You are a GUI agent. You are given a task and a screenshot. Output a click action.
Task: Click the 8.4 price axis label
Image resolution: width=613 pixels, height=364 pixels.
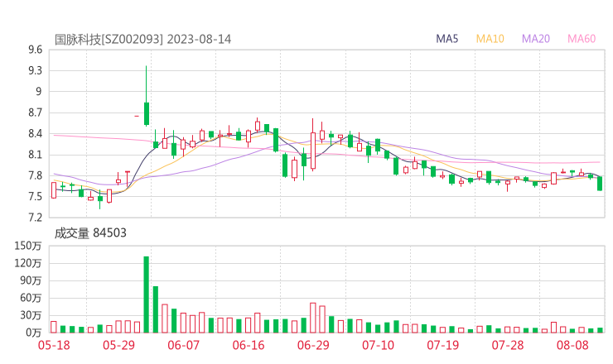(x=35, y=134)
